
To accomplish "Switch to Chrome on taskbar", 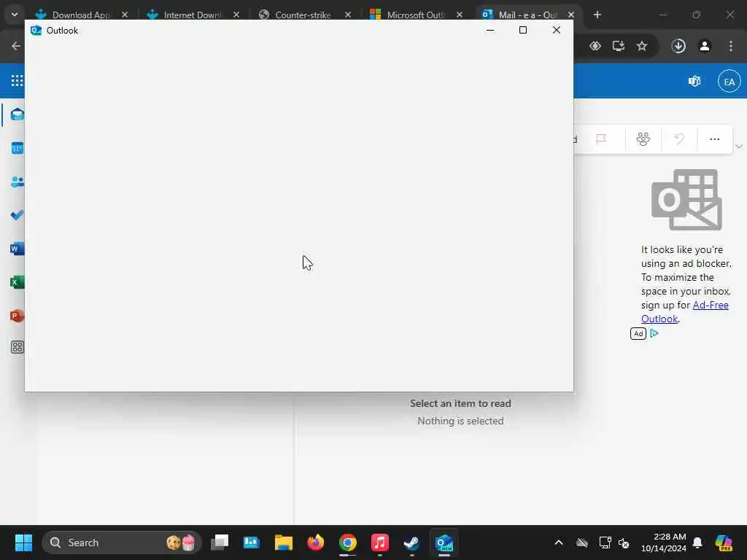I will point(348,542).
